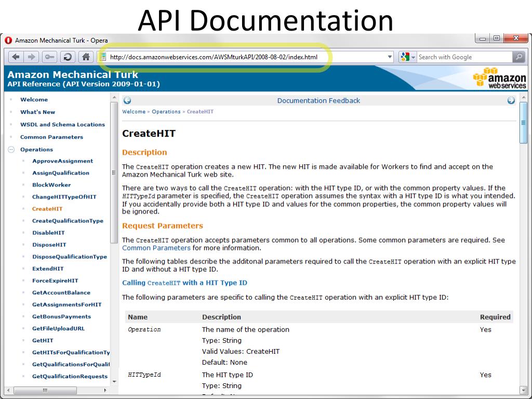Open the Welcome sidebar entry
This screenshot has width=532, height=399.
(34, 99)
